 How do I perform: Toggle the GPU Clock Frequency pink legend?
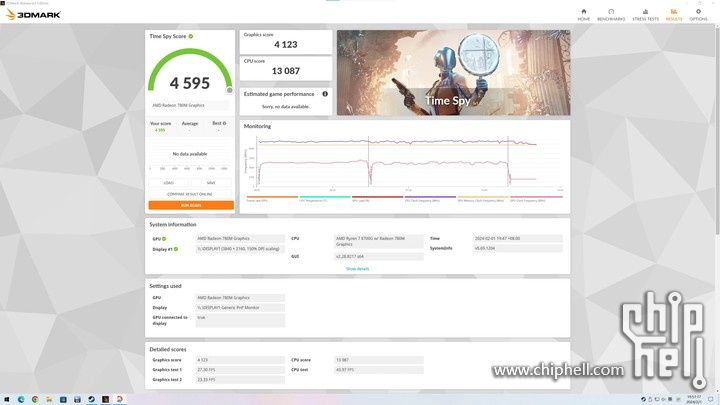point(536,199)
